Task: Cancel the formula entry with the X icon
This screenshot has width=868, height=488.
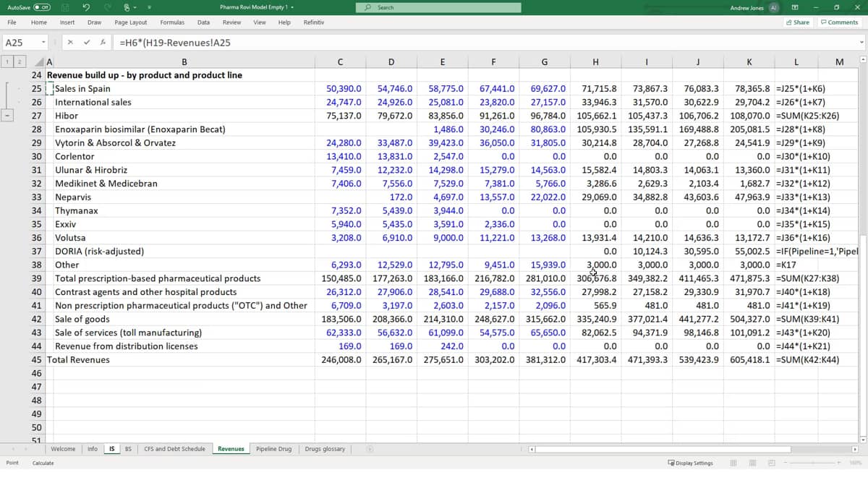Action: [x=70, y=43]
